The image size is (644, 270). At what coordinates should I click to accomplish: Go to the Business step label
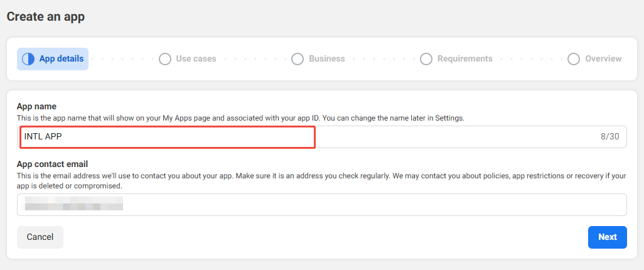pyautogui.click(x=326, y=59)
